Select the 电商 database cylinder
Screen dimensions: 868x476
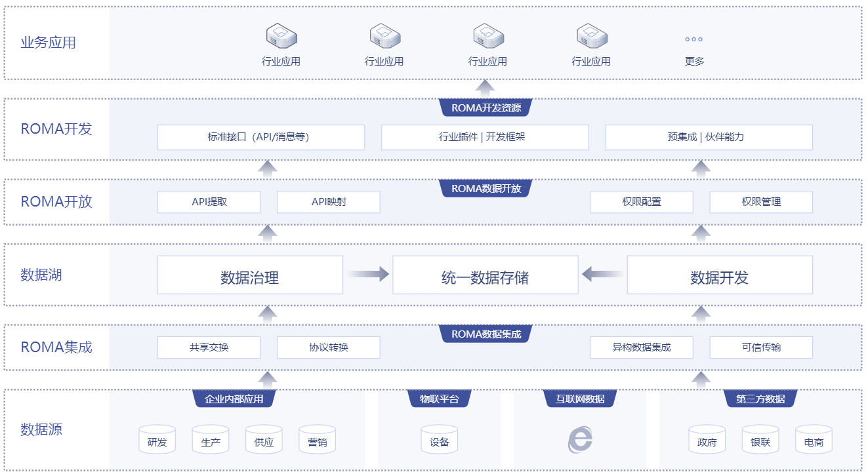pyautogui.click(x=814, y=439)
